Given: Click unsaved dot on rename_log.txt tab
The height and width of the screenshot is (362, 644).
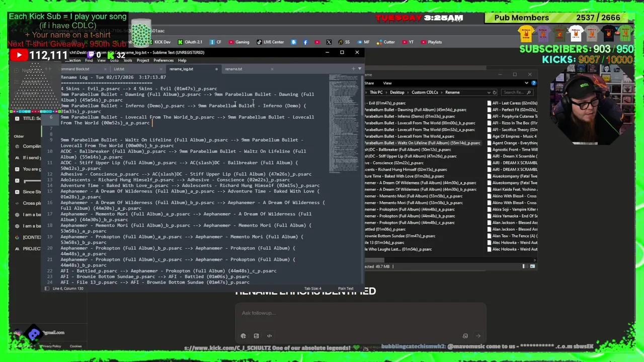Looking at the screenshot, I should [x=216, y=69].
